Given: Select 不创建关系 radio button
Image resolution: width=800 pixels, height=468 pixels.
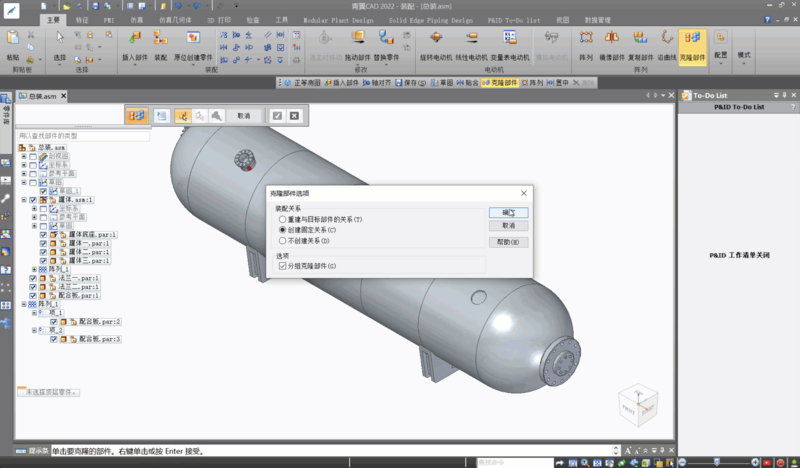Looking at the screenshot, I should pyautogui.click(x=283, y=241).
